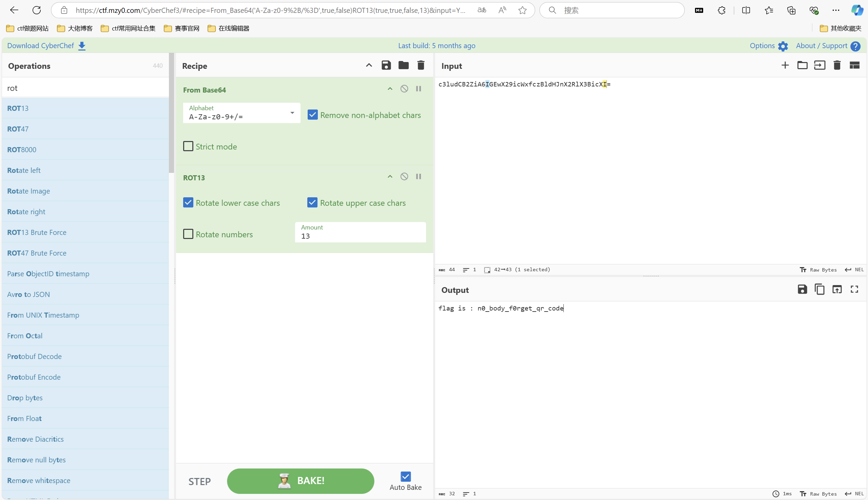
Task: Save output to file
Action: 803,289
